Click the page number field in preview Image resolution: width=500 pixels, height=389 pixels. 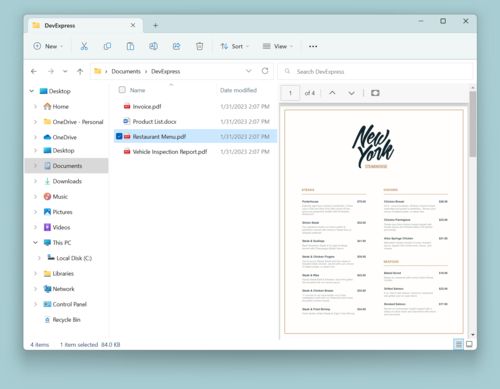[x=290, y=93]
